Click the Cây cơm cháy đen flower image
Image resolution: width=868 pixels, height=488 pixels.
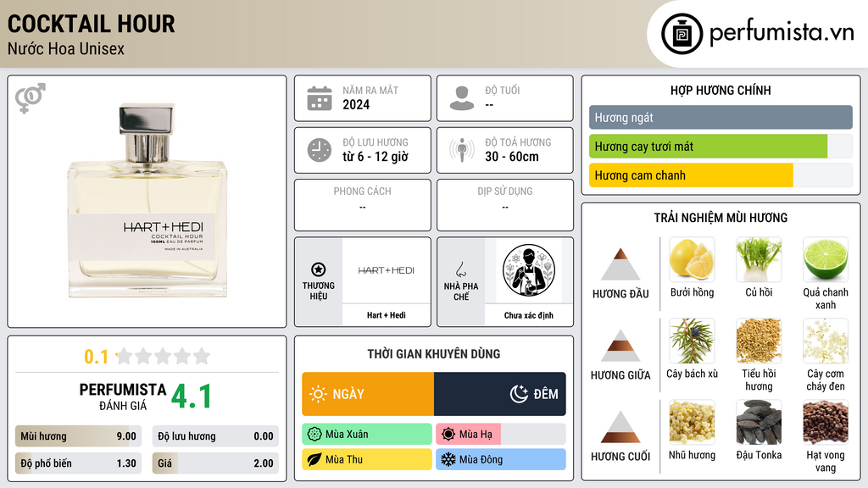826,341
